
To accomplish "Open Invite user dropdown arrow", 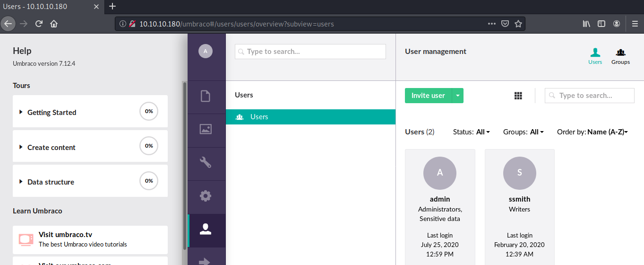I will [458, 96].
